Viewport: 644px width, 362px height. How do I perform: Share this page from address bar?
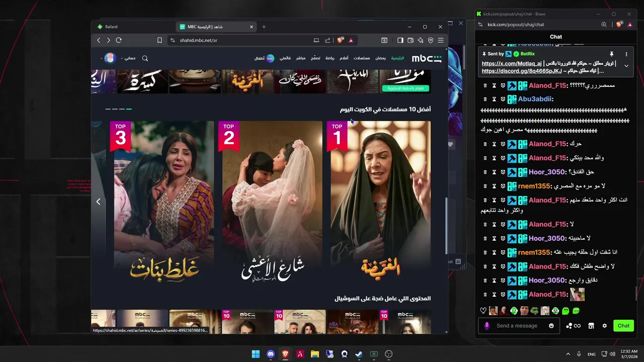328,40
